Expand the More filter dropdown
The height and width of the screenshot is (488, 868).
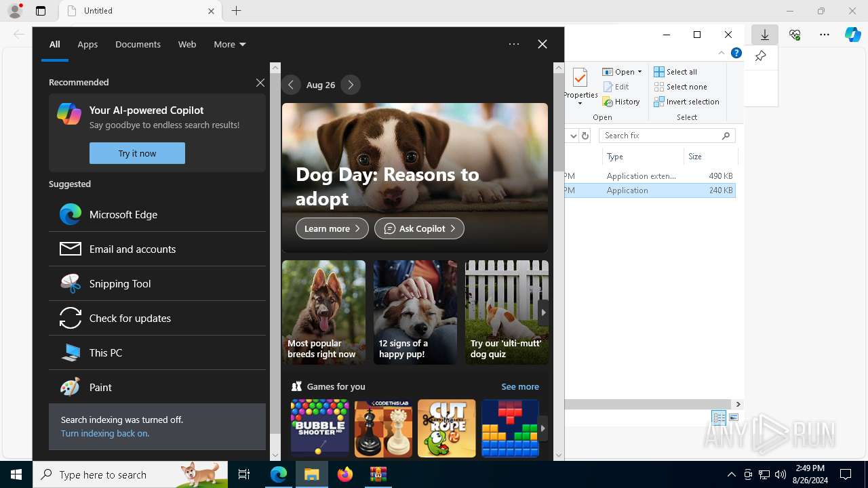point(230,44)
